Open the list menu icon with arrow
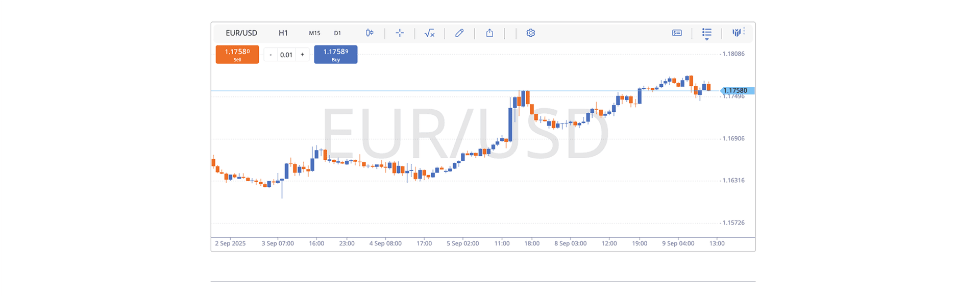Image resolution: width=980 pixels, height=296 pixels. (x=707, y=34)
